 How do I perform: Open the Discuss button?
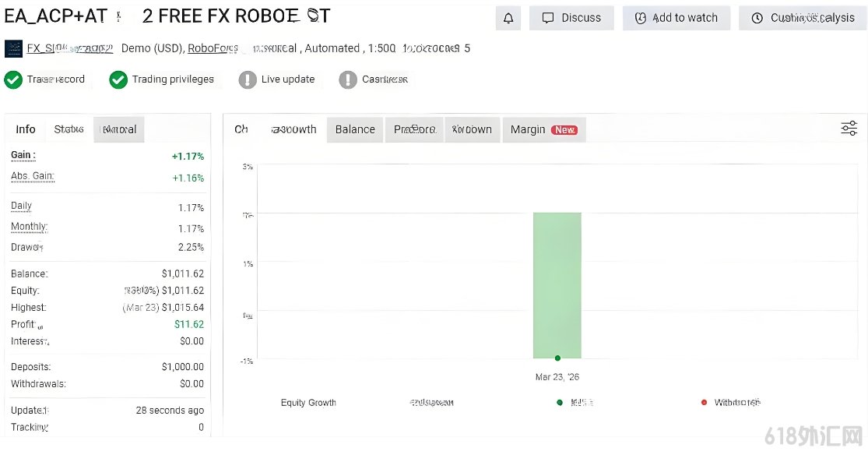click(x=571, y=18)
